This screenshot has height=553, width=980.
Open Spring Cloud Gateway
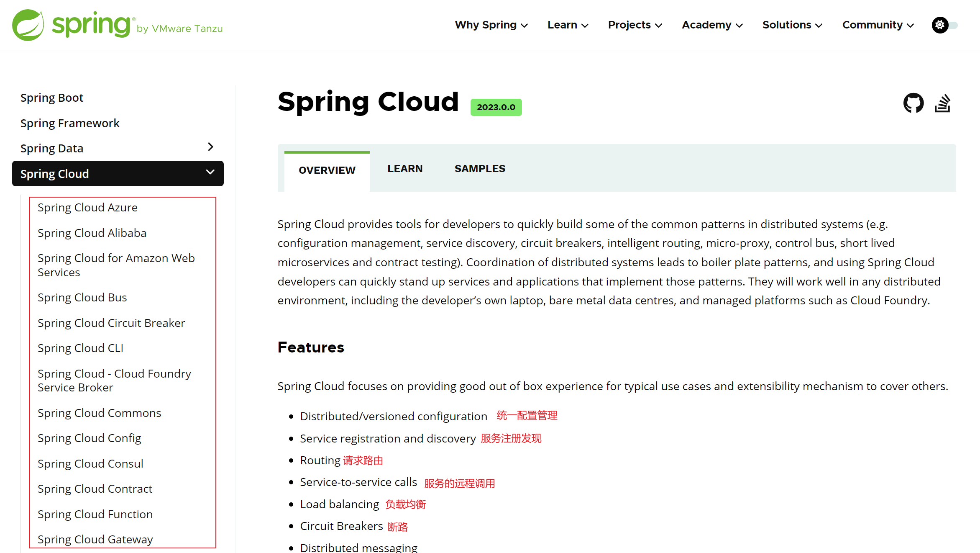95,540
